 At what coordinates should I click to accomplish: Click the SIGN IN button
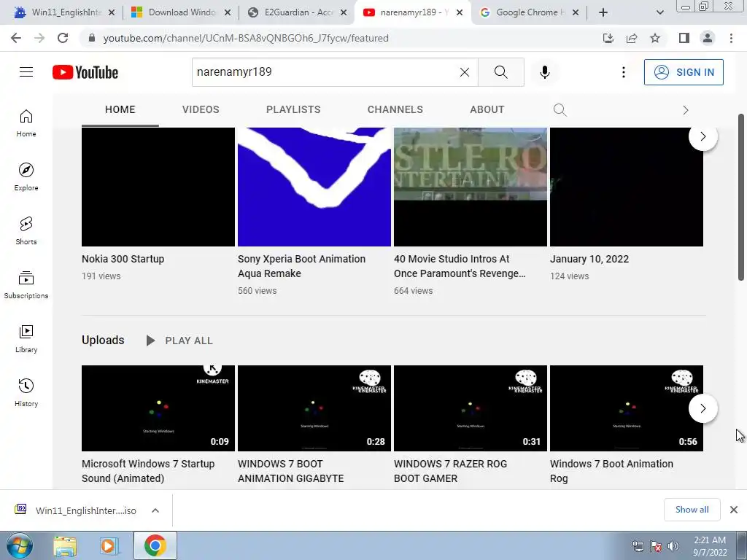[x=684, y=72]
